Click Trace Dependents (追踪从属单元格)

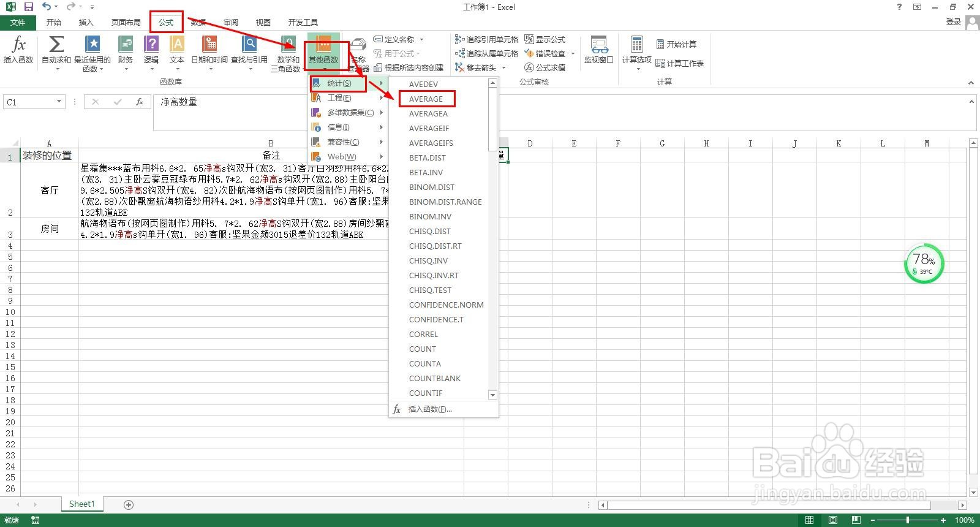[486, 53]
